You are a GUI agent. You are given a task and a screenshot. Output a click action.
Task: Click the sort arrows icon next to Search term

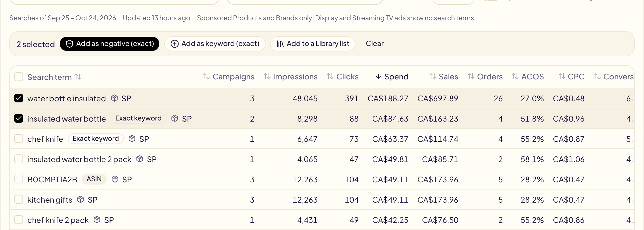click(78, 77)
